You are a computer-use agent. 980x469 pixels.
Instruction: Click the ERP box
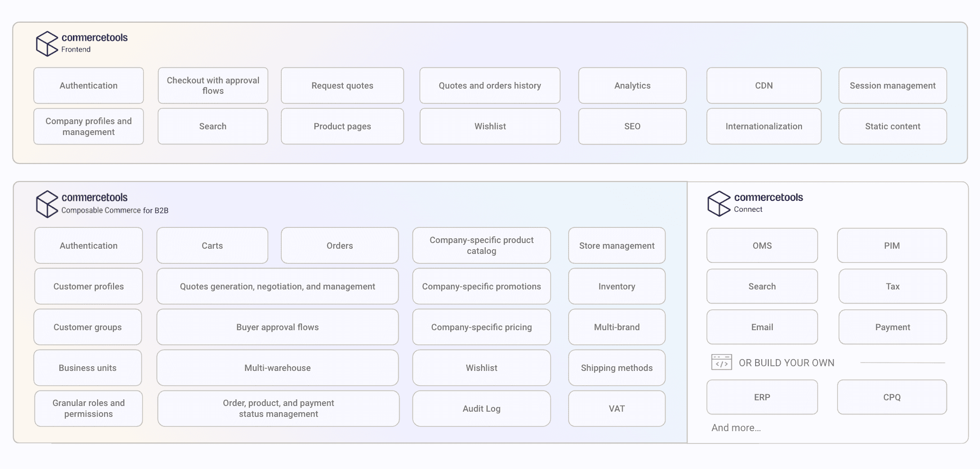762,397
